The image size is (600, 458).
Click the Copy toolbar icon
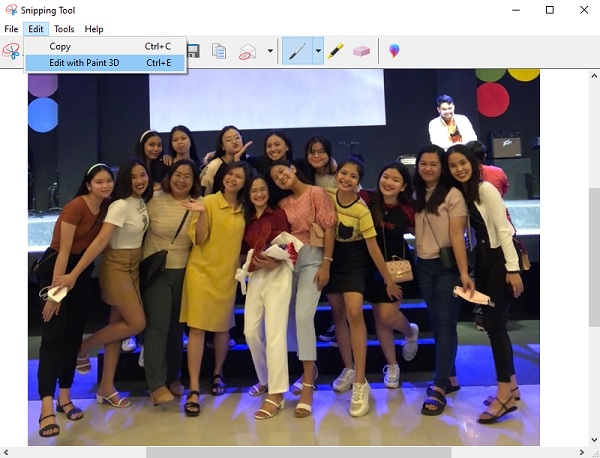point(219,51)
